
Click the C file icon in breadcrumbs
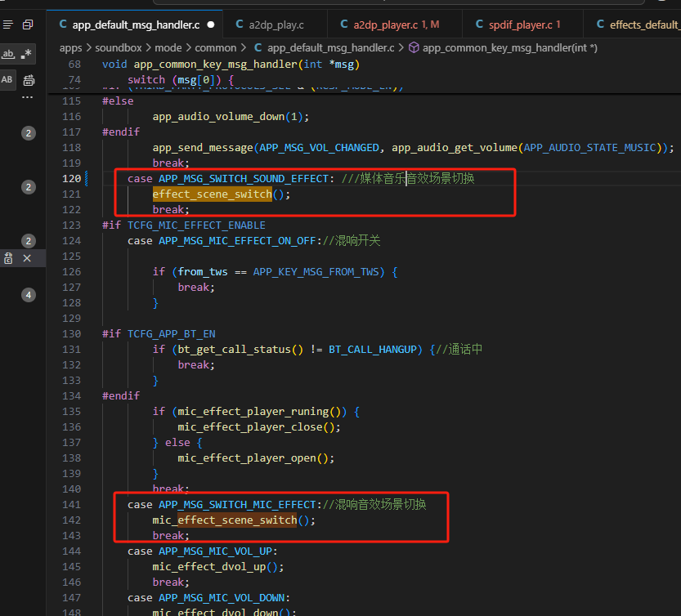258,47
